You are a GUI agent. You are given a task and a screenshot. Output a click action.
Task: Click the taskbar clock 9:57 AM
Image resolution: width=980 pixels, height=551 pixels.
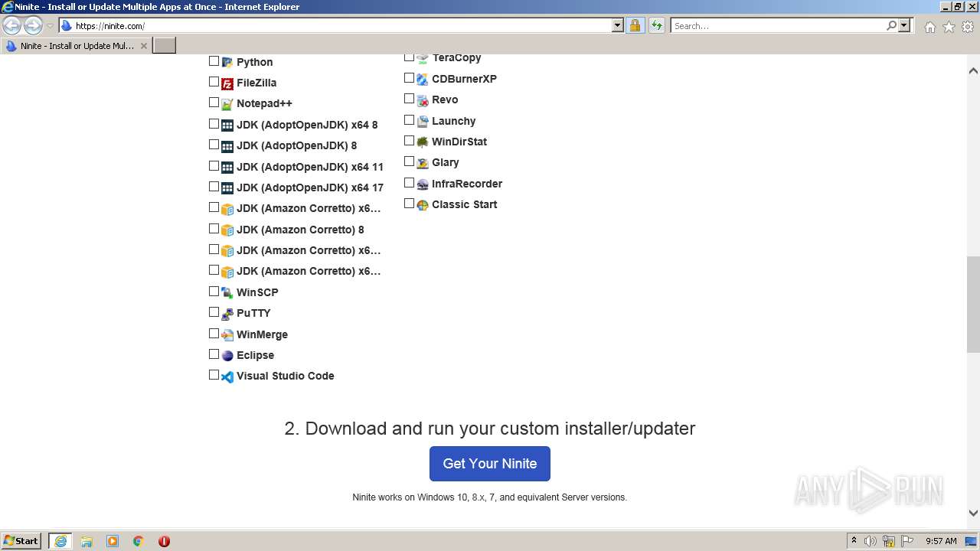click(941, 541)
